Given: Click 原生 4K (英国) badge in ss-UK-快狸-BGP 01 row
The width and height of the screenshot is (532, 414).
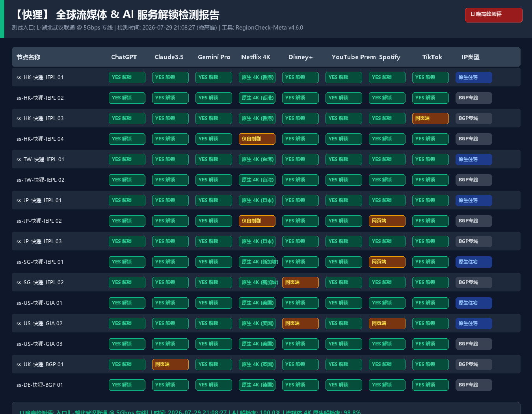Looking at the screenshot, I should coord(257,364).
